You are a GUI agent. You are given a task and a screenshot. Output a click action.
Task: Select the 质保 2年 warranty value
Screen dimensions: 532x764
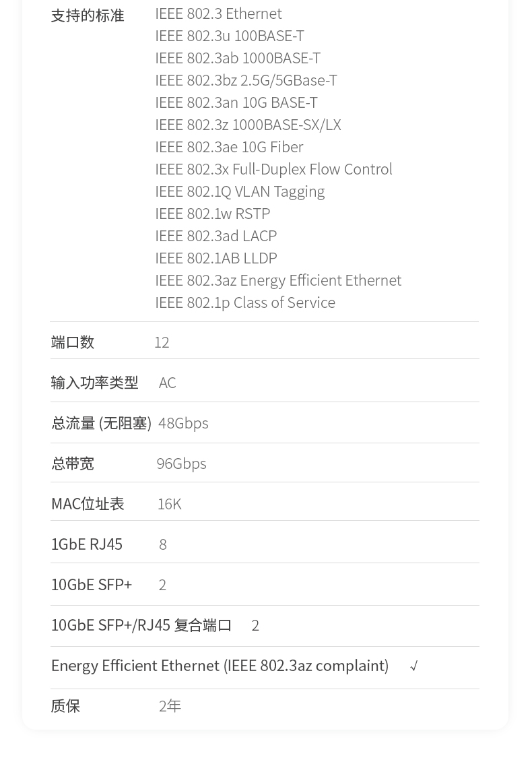(170, 706)
